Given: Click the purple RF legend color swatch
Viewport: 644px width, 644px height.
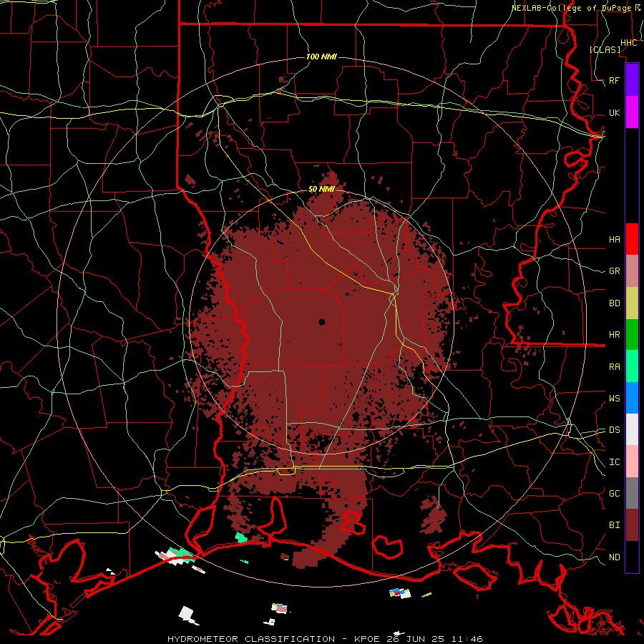Looking at the screenshot, I should (632, 80).
